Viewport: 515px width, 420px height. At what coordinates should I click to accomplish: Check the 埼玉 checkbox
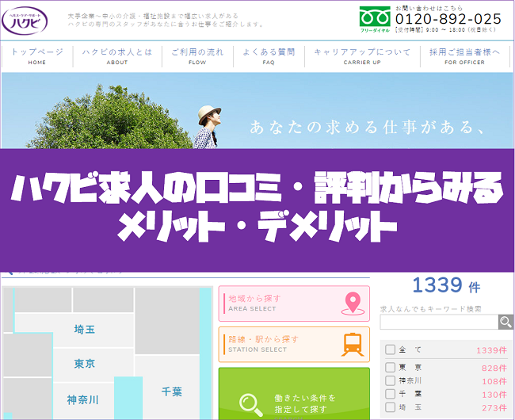[390, 407]
